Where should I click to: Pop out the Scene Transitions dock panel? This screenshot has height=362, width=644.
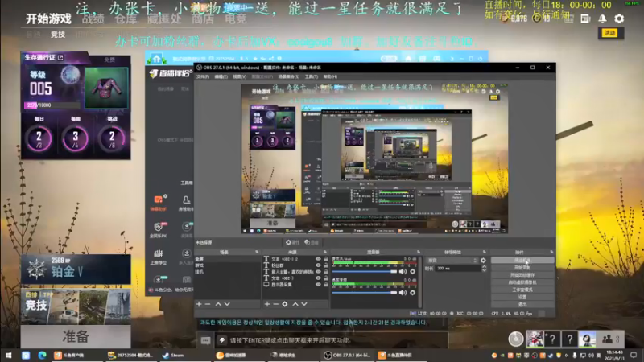(x=485, y=252)
